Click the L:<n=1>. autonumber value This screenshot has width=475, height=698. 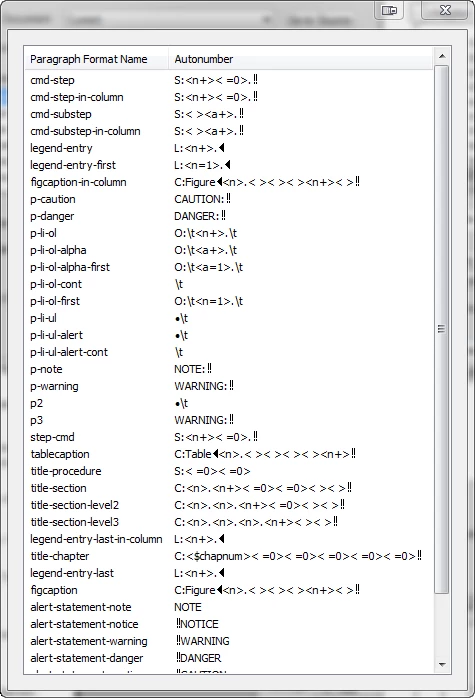pos(202,165)
